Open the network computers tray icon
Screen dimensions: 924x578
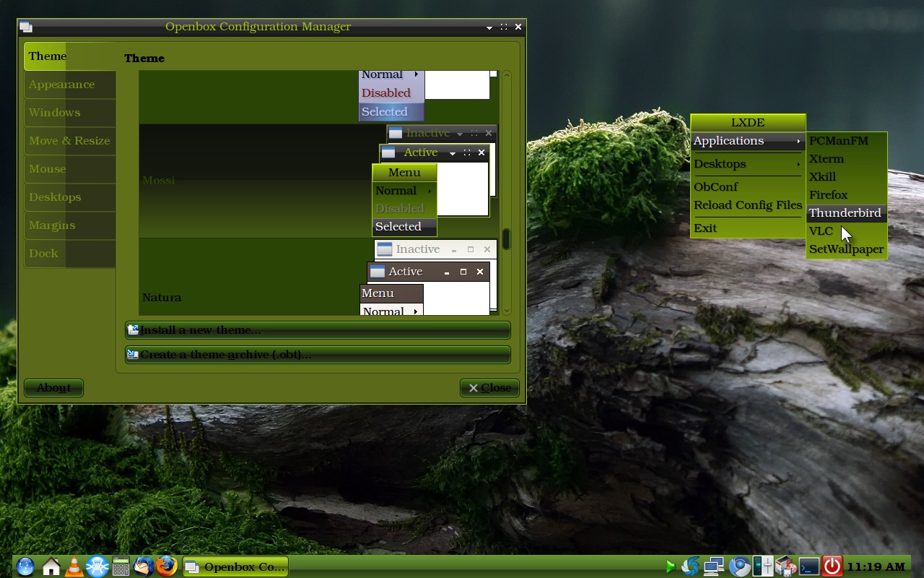click(x=714, y=566)
